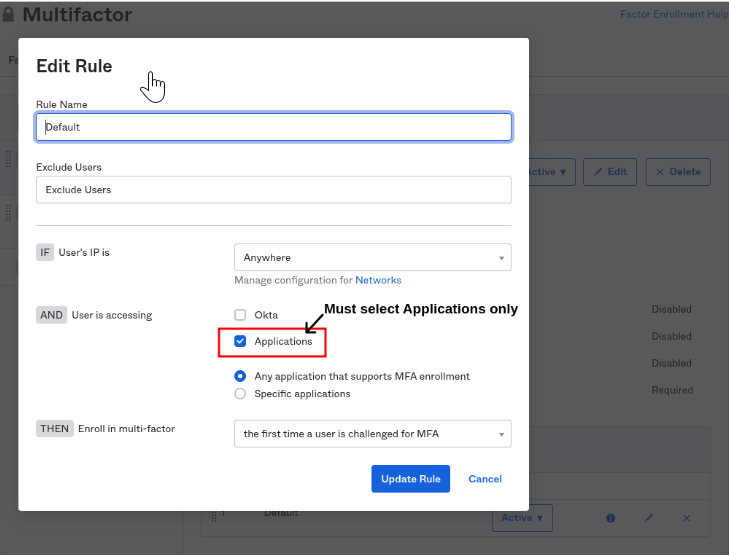Click the Update Rule button
The image size is (729, 555).
(410, 479)
